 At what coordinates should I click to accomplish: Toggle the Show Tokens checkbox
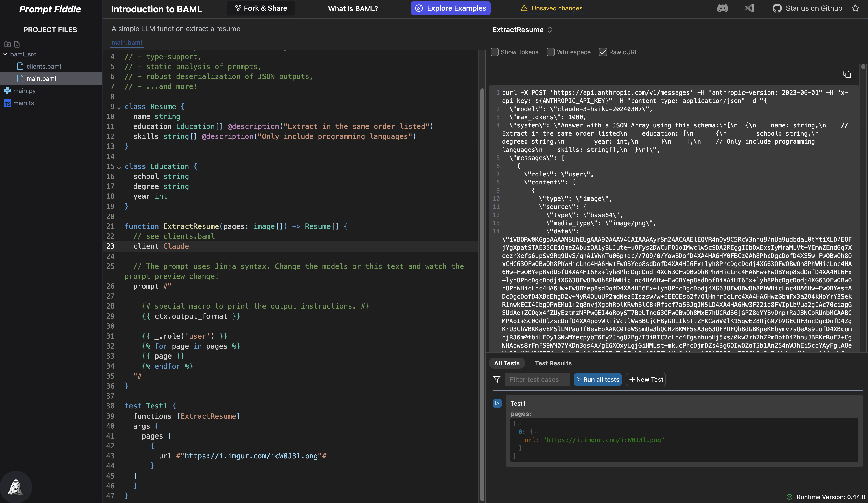point(495,52)
